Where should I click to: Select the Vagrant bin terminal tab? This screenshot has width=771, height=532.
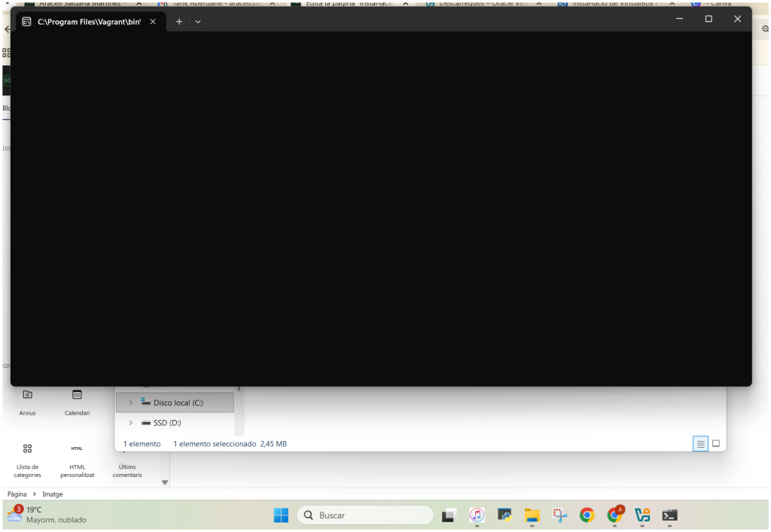pos(87,22)
